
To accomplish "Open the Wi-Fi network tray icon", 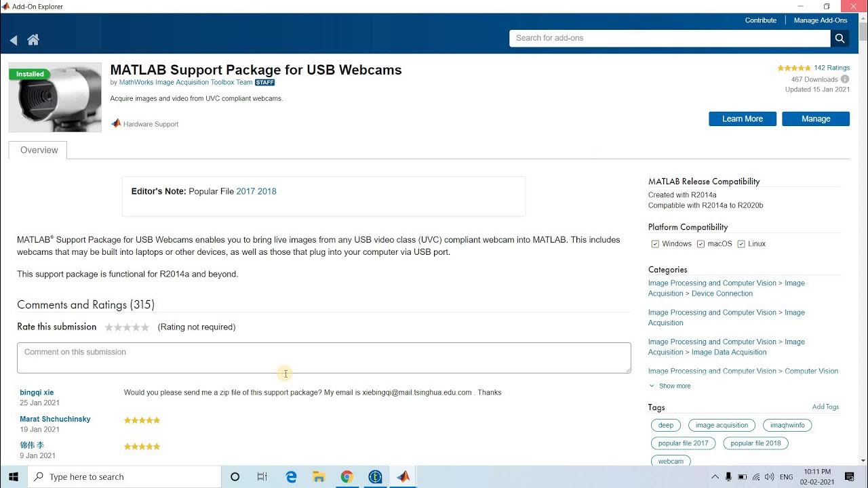I will point(756,477).
